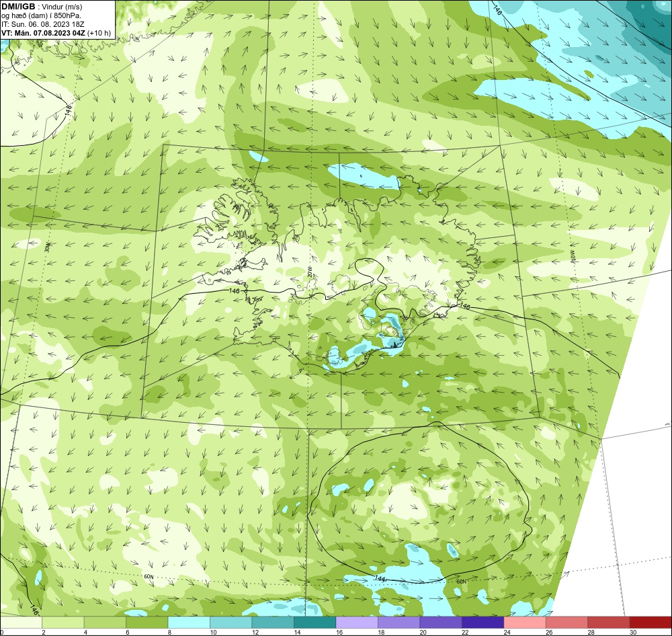672x636 pixels.
Task: Click the legend tick value "10"
Action: pos(213,632)
